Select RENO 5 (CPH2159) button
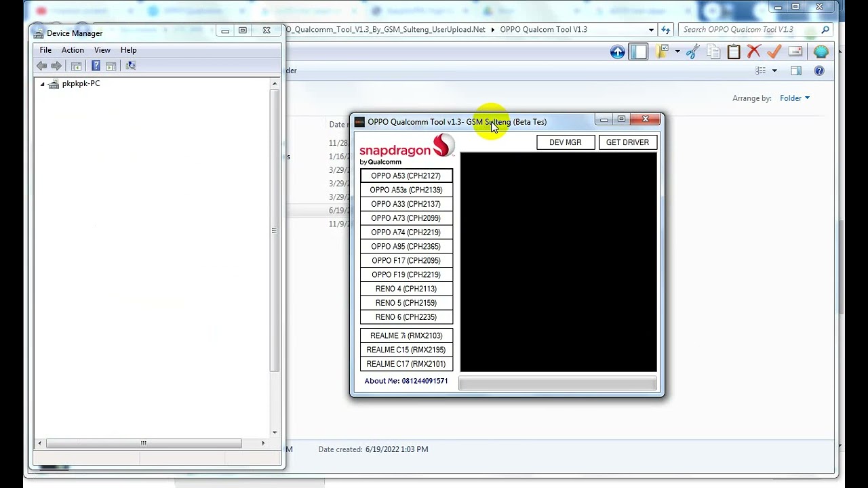 tap(406, 303)
